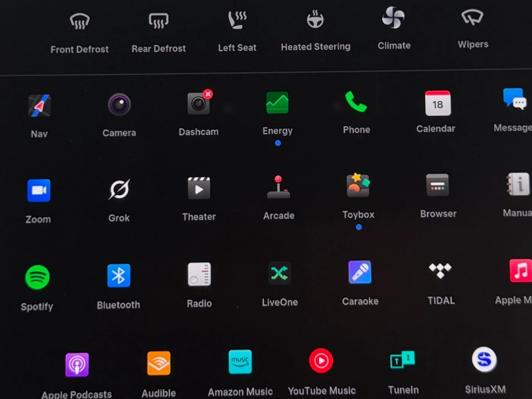This screenshot has height=399, width=532.
Task: Activate the Wipers control
Action: (x=472, y=17)
